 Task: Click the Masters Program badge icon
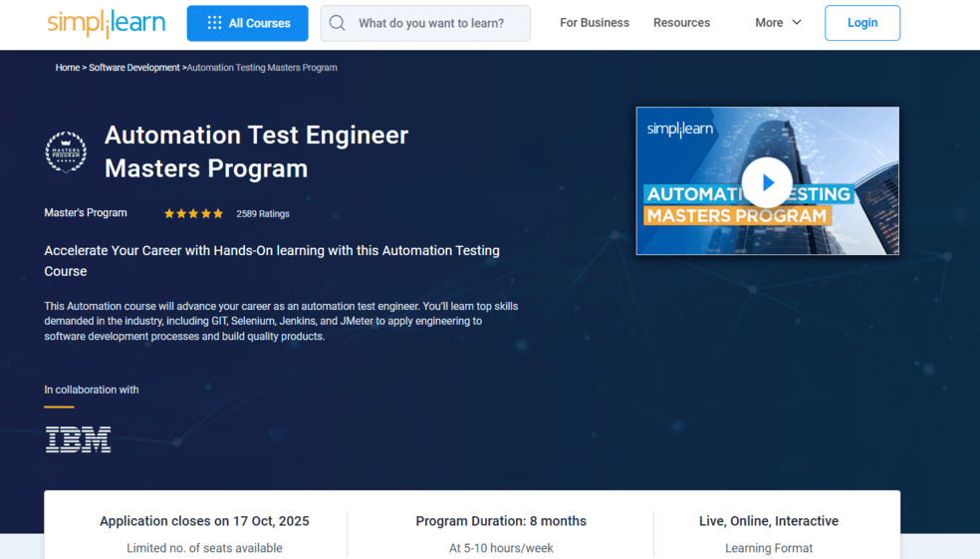pos(66,151)
